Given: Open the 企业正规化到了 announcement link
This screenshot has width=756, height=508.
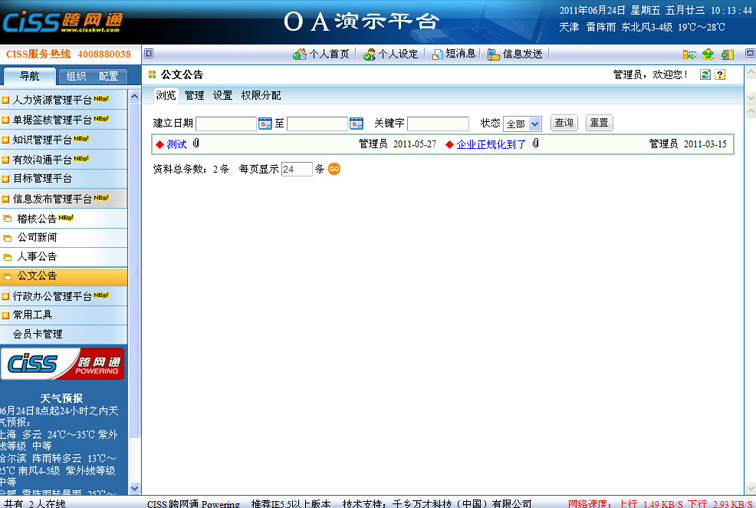Looking at the screenshot, I should 491,145.
